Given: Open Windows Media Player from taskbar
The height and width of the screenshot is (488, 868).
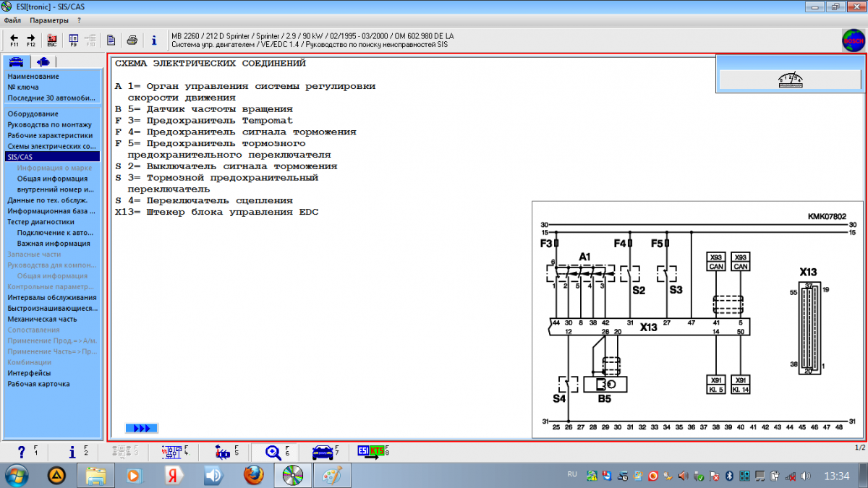Looking at the screenshot, I should pos(134,476).
